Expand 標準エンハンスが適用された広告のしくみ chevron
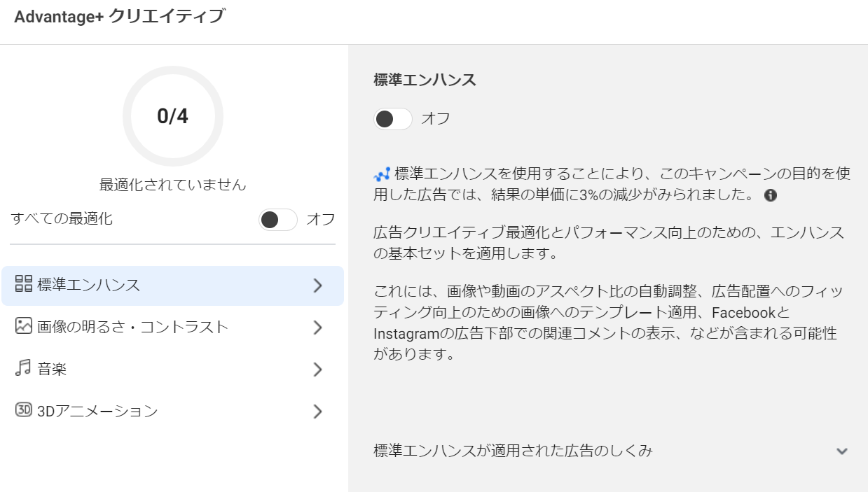The width and height of the screenshot is (868, 492). click(x=842, y=451)
